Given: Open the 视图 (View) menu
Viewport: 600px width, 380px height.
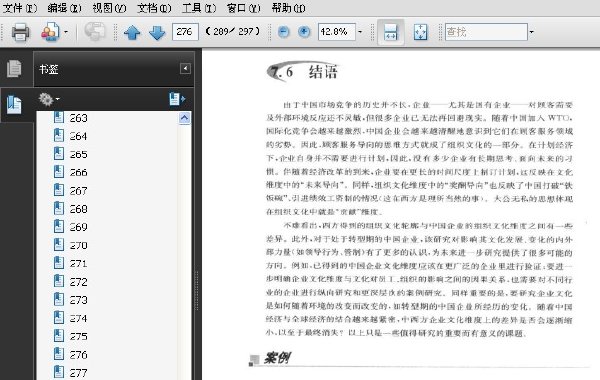Looking at the screenshot, I should (x=109, y=8).
